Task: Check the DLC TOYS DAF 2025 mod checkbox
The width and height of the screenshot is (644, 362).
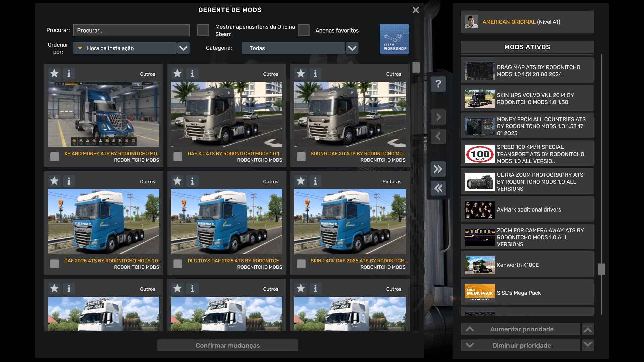Action: click(x=178, y=264)
